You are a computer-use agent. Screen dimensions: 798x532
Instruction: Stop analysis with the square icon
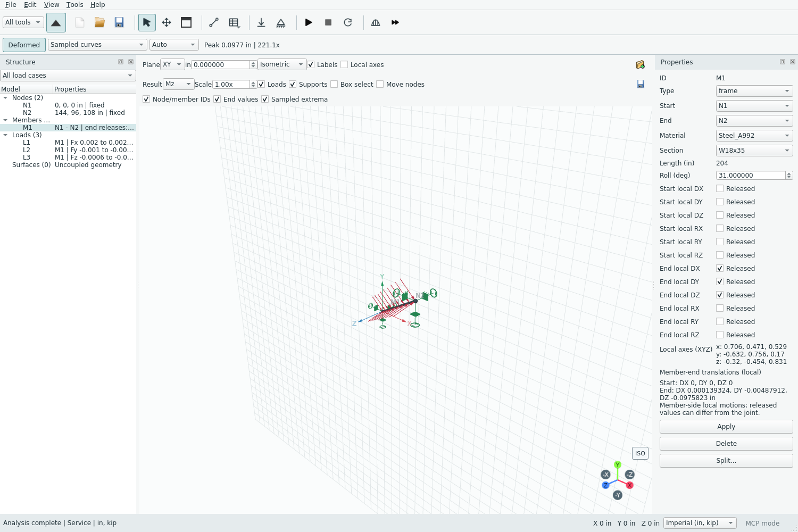328,22
